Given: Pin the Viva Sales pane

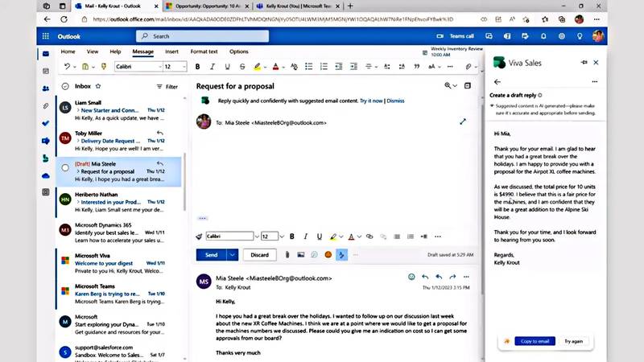Looking at the screenshot, I should click(584, 63).
